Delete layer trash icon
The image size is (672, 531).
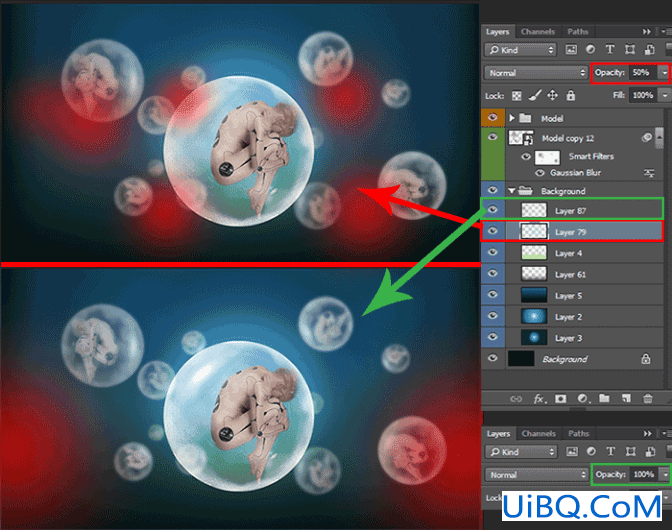click(x=648, y=399)
